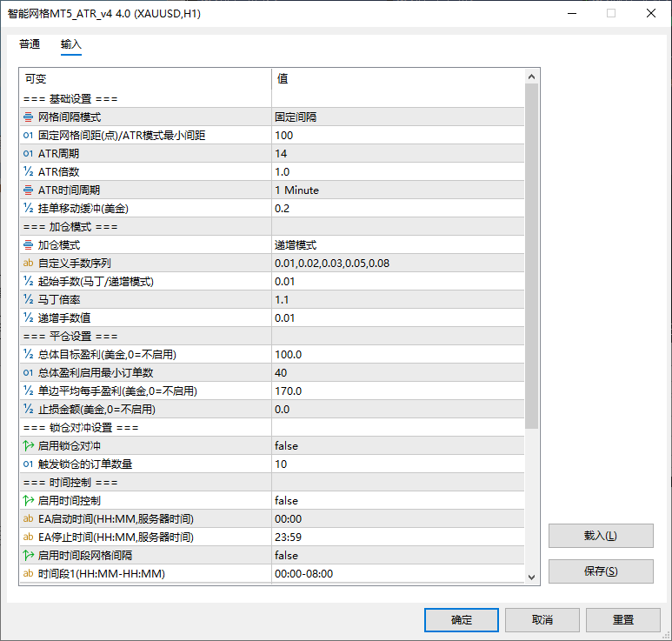This screenshot has height=641, width=672.
Task: Open the 1 Minute dropdown for ATR时间周期
Action: click(x=398, y=190)
